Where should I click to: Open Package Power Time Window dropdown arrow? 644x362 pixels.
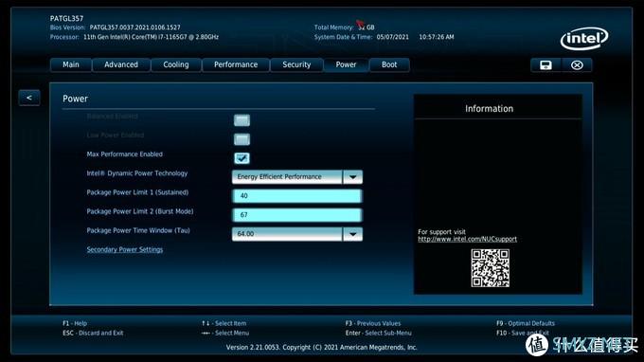point(352,234)
